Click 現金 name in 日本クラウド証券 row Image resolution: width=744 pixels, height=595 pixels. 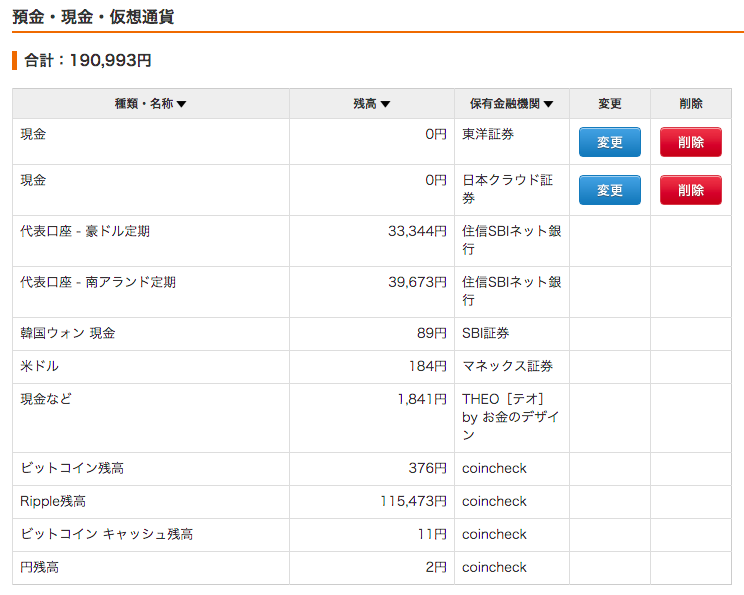tap(33, 180)
